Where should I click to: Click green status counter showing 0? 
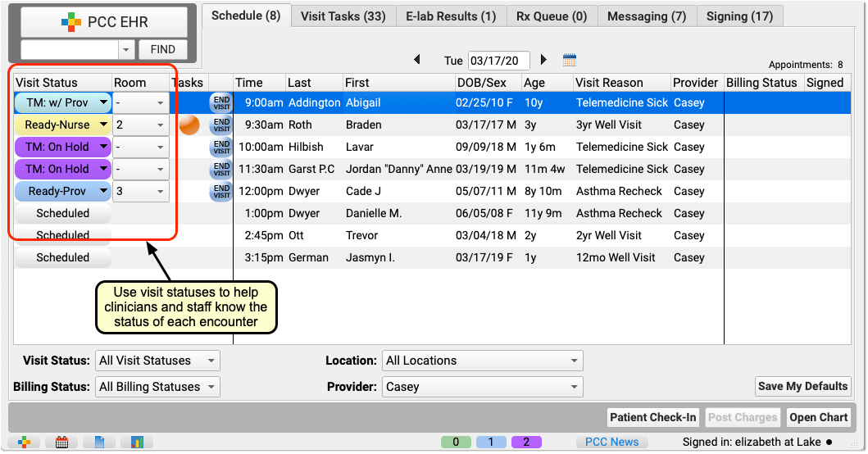point(456,442)
